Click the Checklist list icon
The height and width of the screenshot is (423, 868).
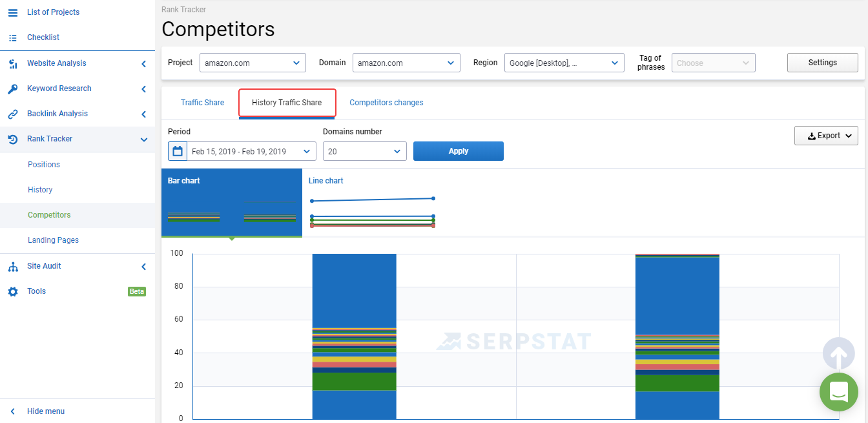13,37
